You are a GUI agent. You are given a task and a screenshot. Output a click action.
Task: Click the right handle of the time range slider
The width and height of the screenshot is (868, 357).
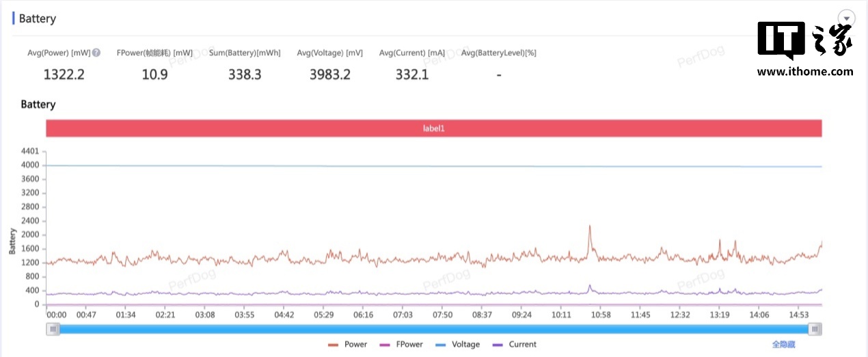(x=814, y=330)
